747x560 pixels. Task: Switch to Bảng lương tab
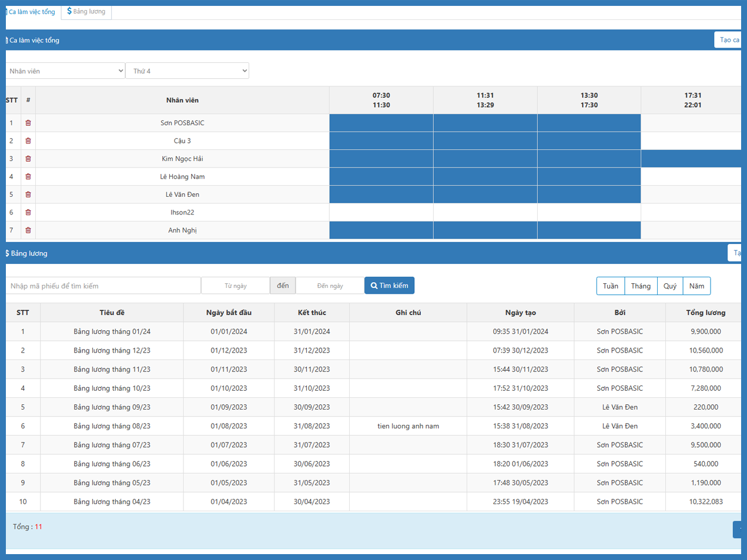coord(86,12)
